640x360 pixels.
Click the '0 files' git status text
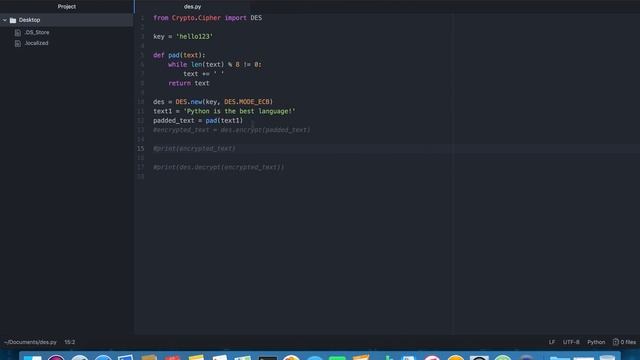[628, 342]
